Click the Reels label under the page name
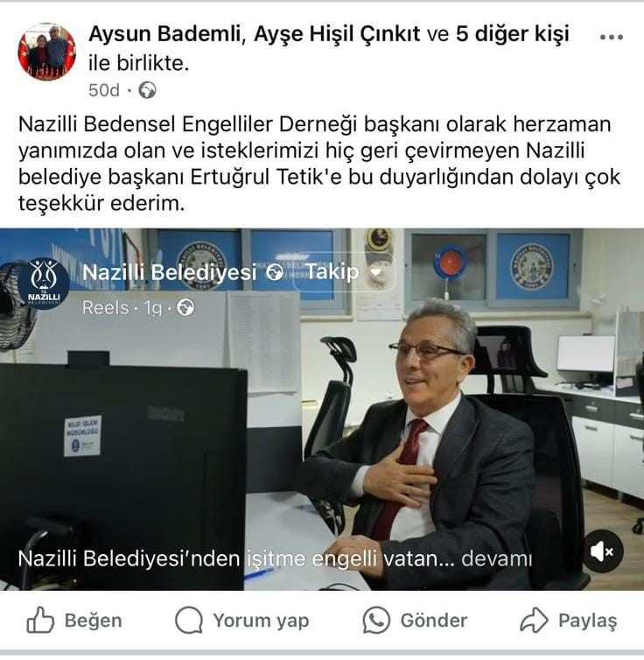644x660 pixels. [x=106, y=308]
